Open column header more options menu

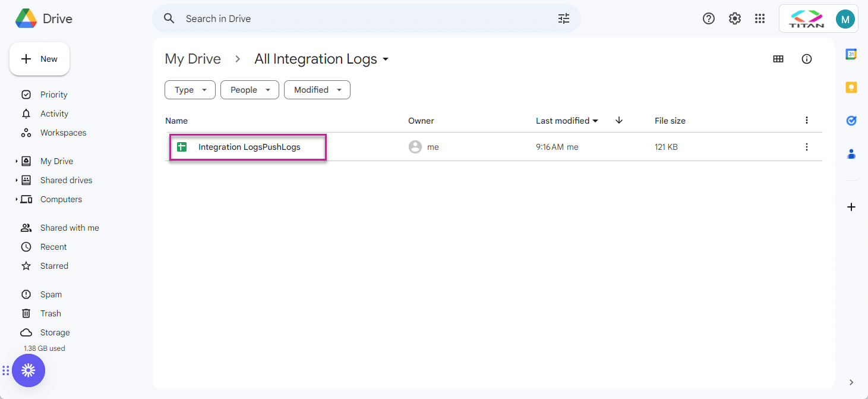tap(807, 120)
